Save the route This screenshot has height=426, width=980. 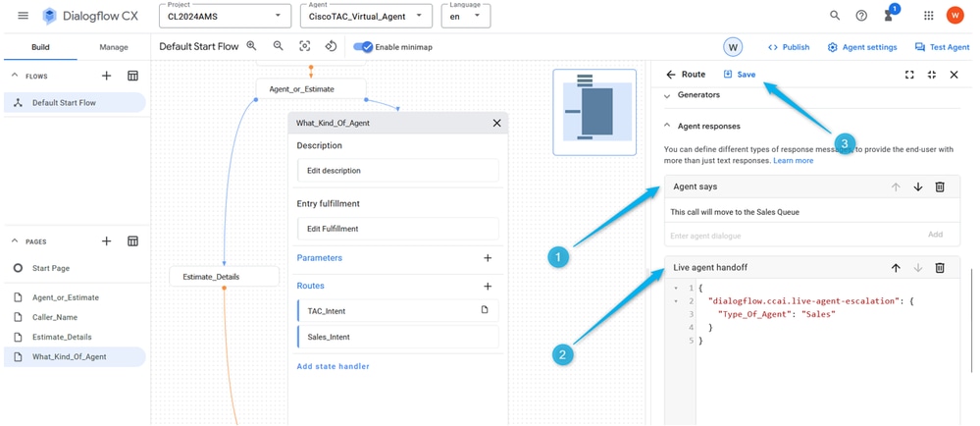[x=740, y=75]
